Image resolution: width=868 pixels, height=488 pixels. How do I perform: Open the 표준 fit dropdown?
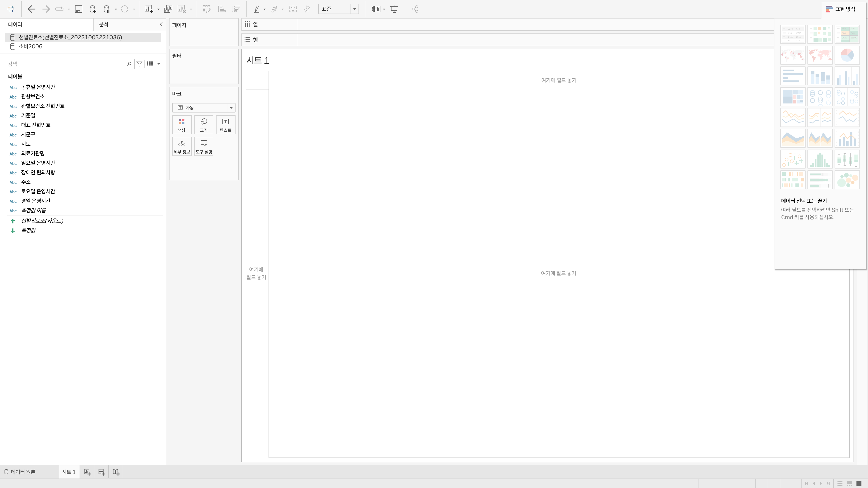click(338, 9)
